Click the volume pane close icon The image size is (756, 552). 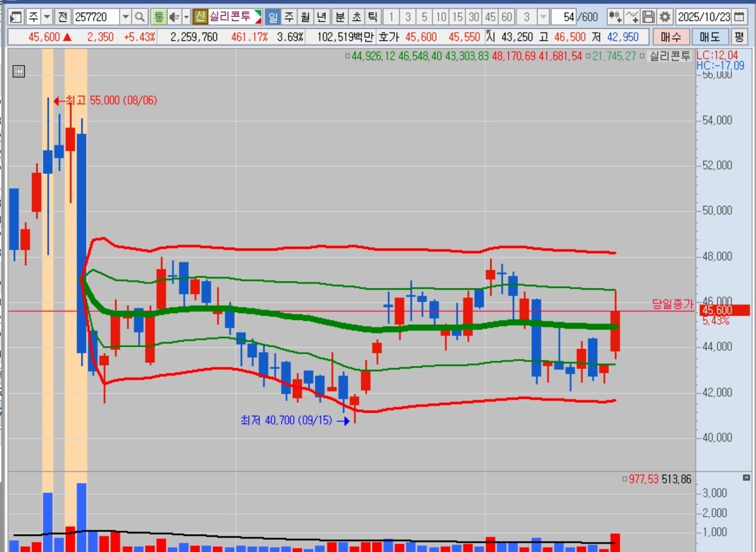point(746,478)
